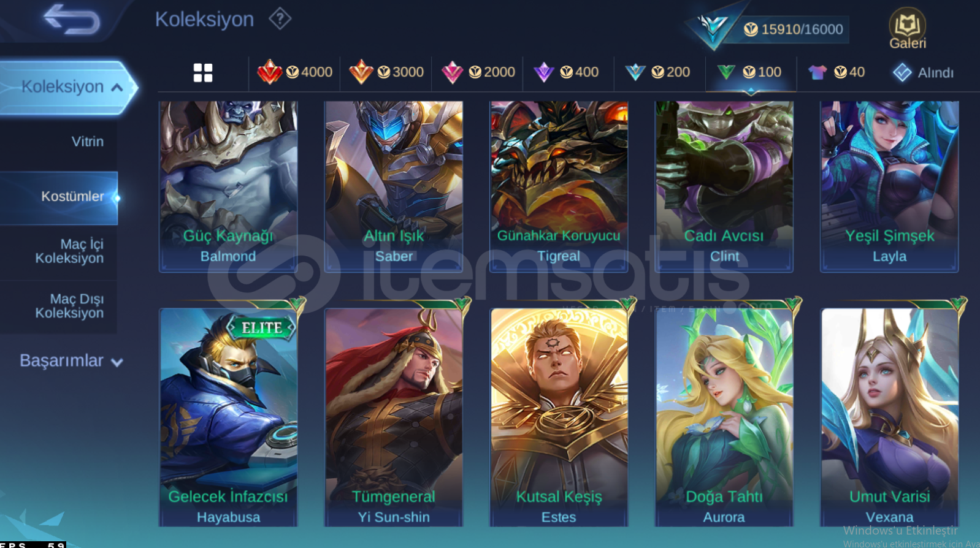The width and height of the screenshot is (980, 548).
Task: Show all skins with grid icon
Action: click(203, 73)
